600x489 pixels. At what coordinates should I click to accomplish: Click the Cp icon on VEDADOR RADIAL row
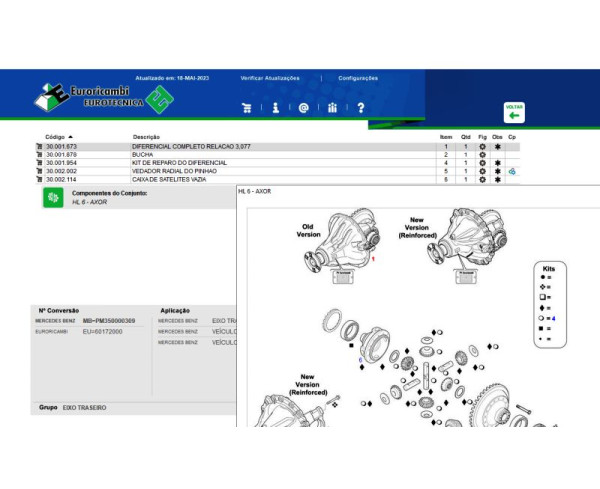point(512,171)
